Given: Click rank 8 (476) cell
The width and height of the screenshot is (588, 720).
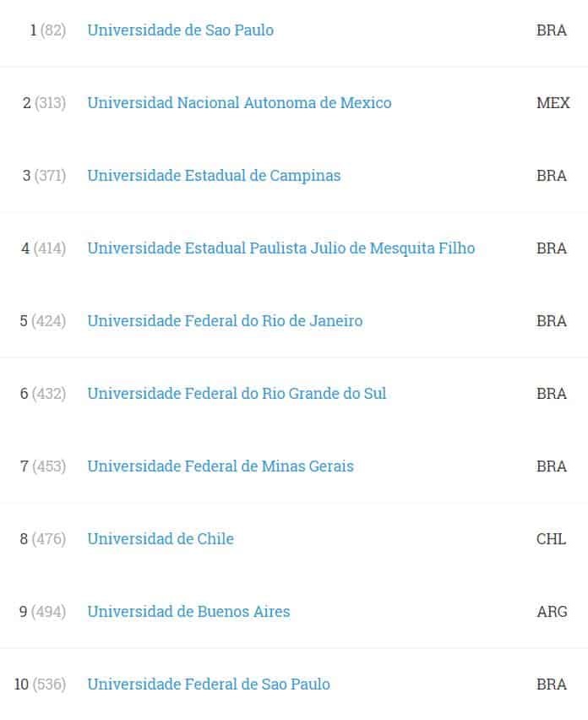Looking at the screenshot, I should point(43,539).
